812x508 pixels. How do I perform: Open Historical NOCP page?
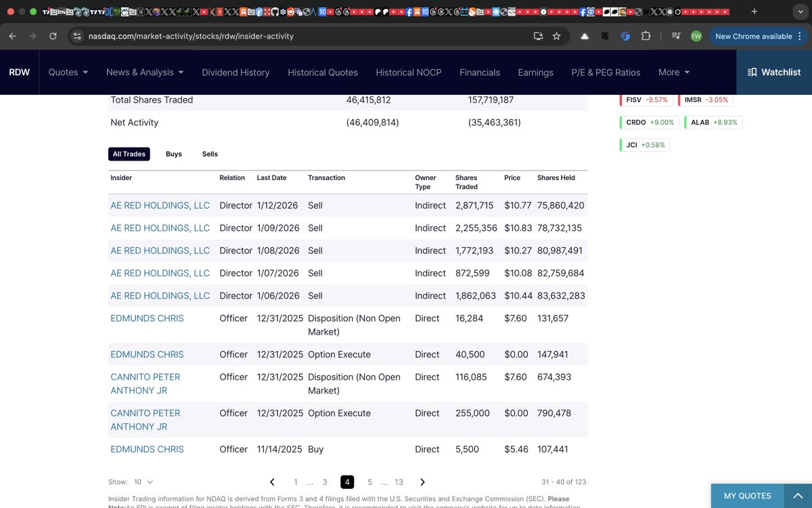(409, 72)
